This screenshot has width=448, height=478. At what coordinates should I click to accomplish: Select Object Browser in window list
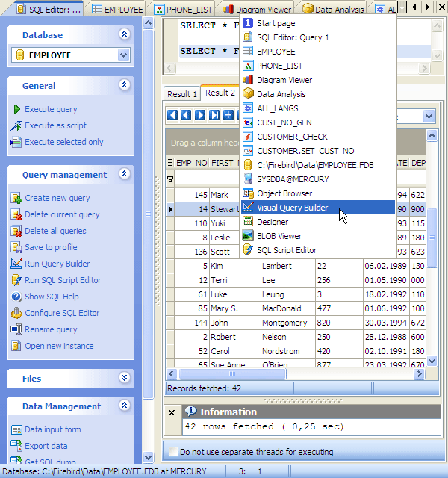[318, 193]
